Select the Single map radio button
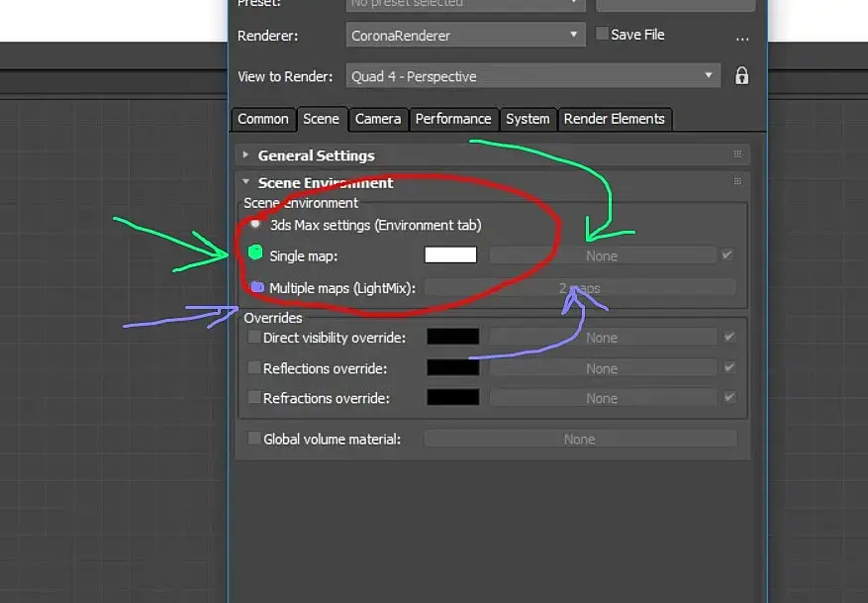Image resolution: width=868 pixels, height=603 pixels. 255,252
